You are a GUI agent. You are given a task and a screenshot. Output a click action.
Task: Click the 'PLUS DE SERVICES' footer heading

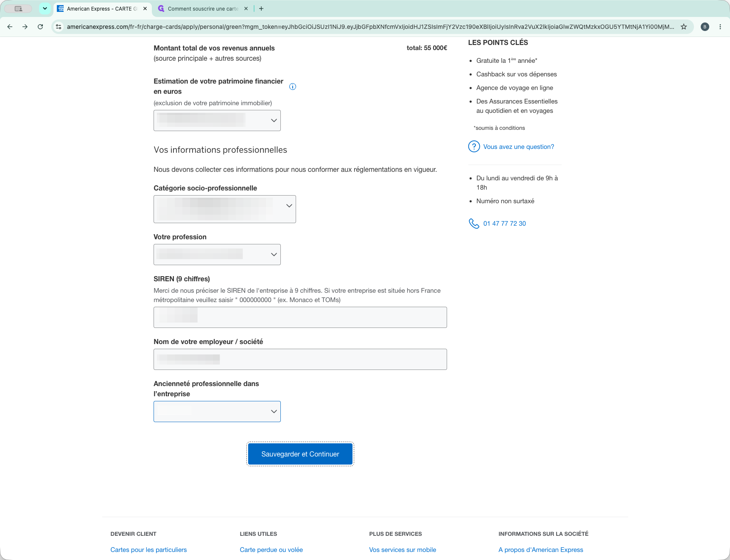pos(395,534)
